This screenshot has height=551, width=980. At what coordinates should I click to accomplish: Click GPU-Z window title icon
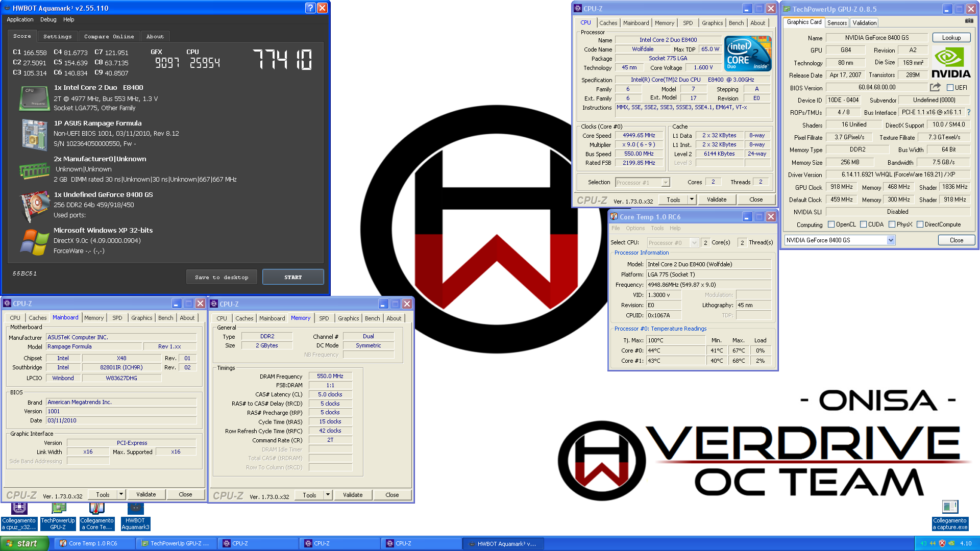click(x=787, y=9)
